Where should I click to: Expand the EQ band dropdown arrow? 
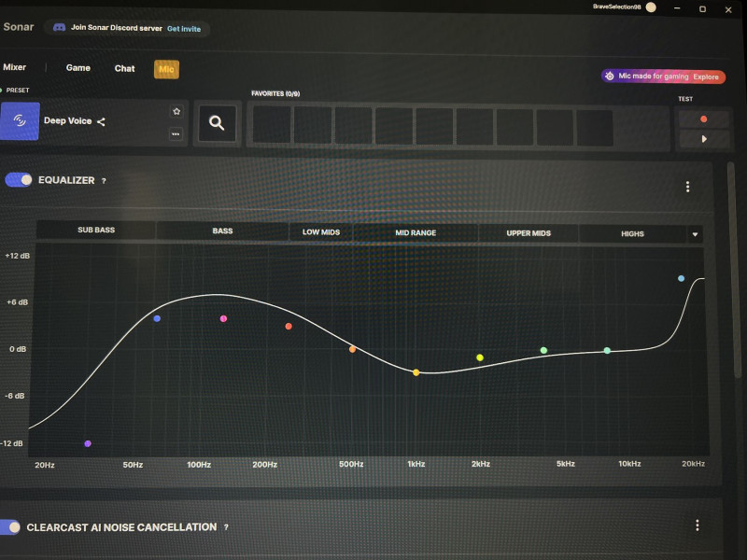[x=695, y=234]
